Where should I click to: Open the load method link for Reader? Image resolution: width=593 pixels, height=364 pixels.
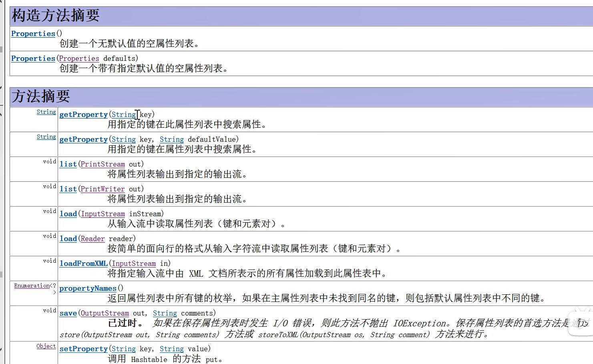point(68,239)
